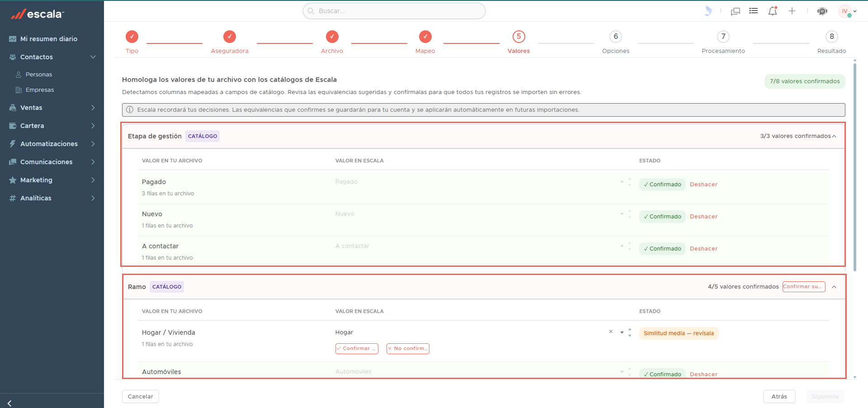The height and width of the screenshot is (408, 868).
Task: Click the Cancelar button
Action: click(141, 397)
